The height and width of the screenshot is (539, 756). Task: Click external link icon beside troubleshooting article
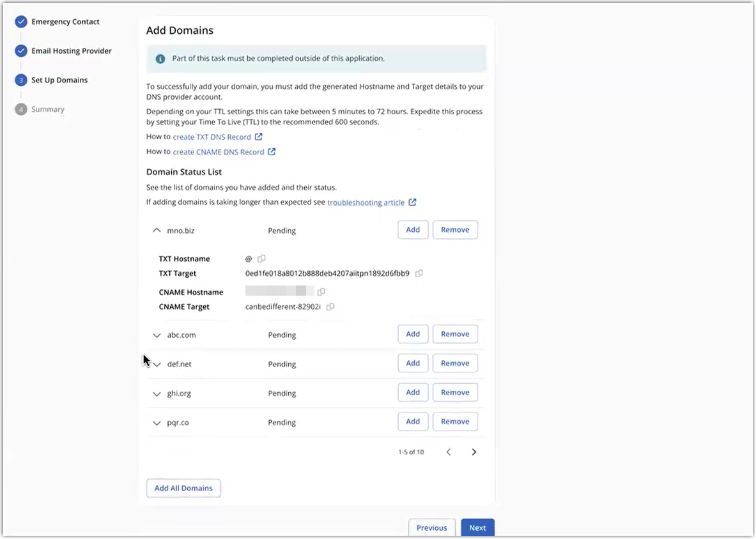412,202
